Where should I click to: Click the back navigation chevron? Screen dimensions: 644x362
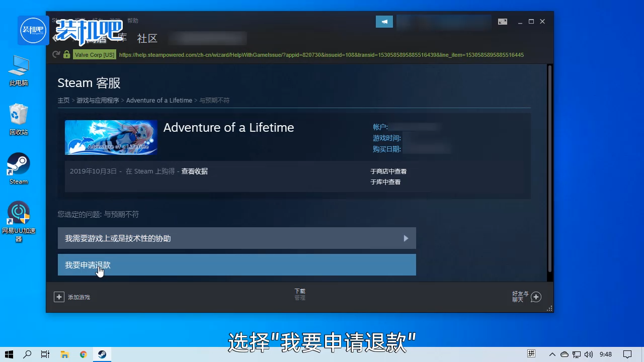point(55,38)
